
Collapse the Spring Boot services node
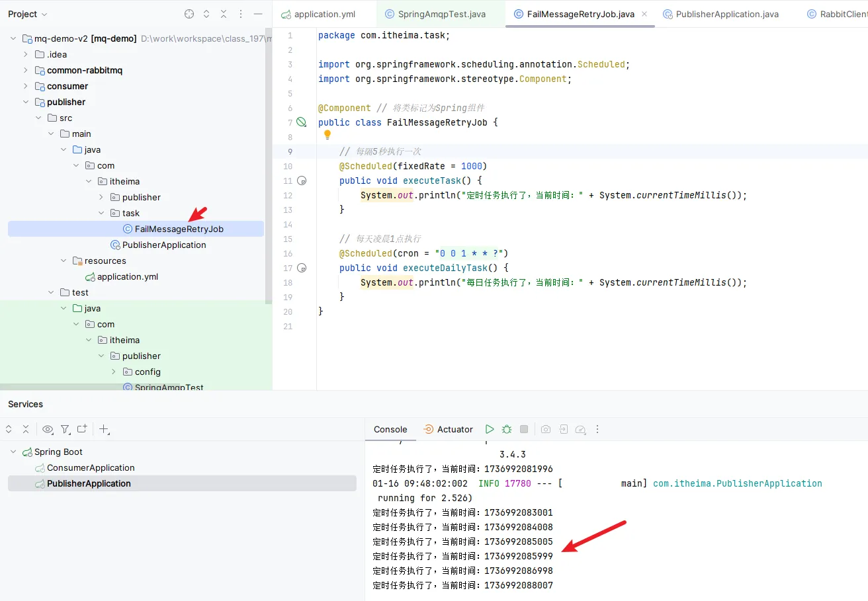tap(13, 452)
